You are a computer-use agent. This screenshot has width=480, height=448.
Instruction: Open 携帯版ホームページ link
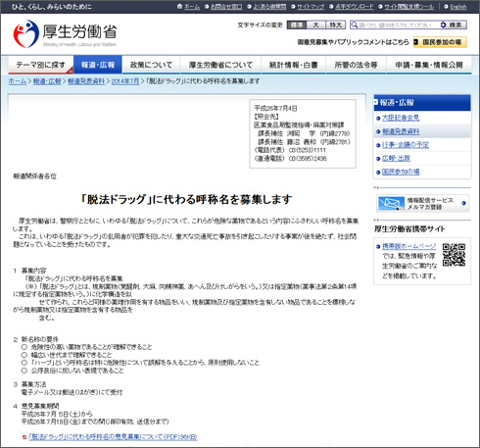click(409, 246)
